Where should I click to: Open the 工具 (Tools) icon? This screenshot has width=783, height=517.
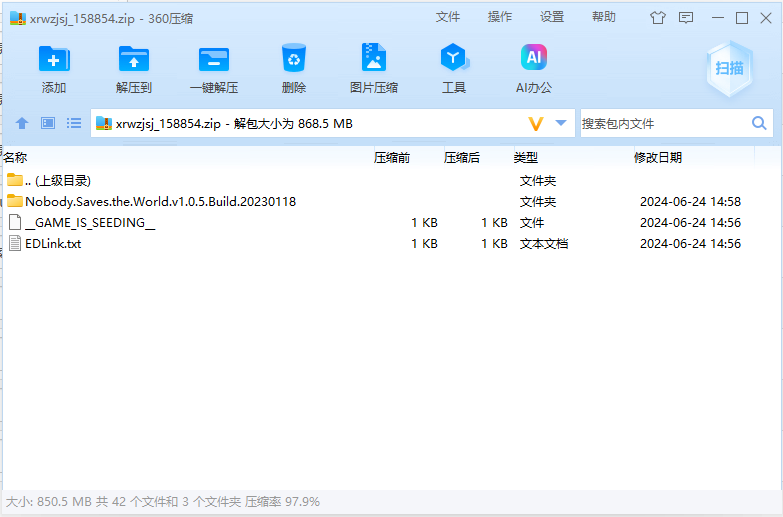coord(453,57)
